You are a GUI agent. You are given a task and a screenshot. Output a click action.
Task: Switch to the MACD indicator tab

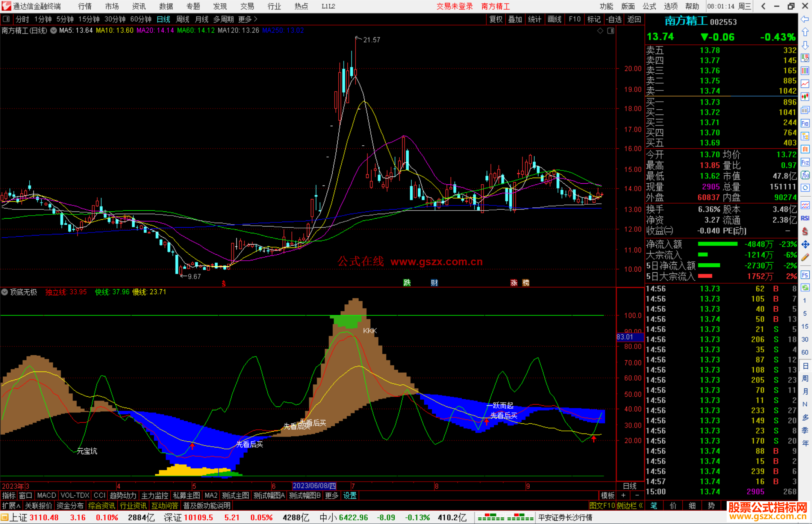click(x=47, y=495)
